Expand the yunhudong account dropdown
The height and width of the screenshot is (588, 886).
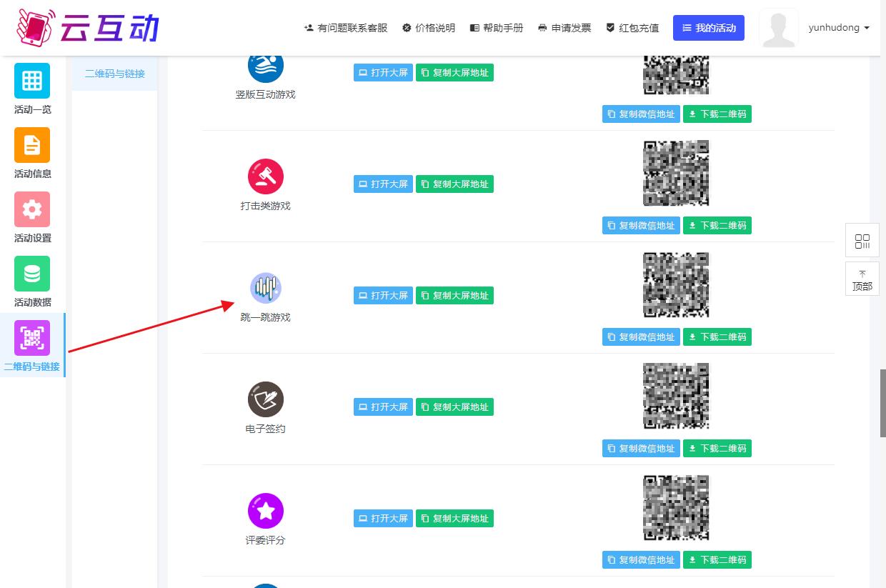tap(839, 28)
